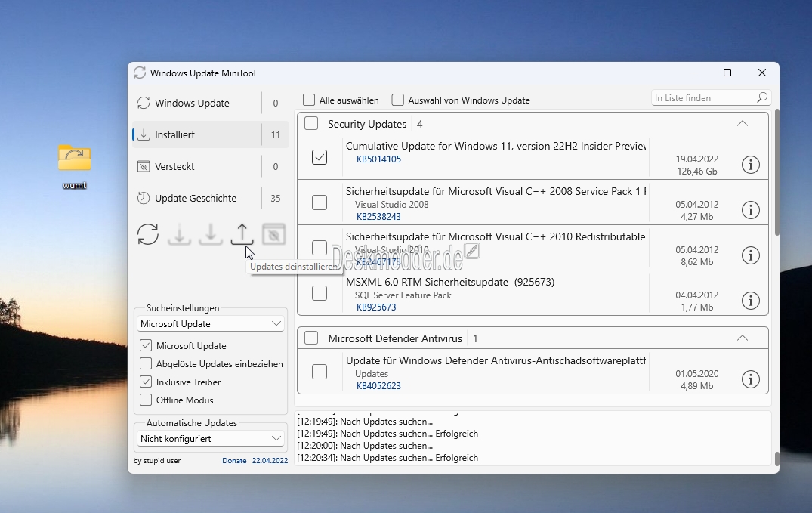Select the MSXML 6.0 update checkbox

point(320,293)
